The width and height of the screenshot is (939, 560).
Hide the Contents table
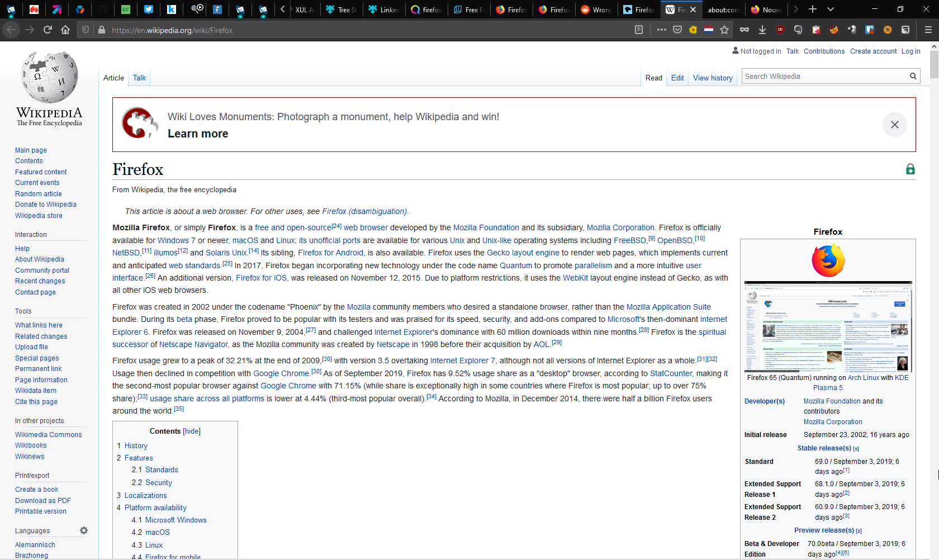pos(192,431)
